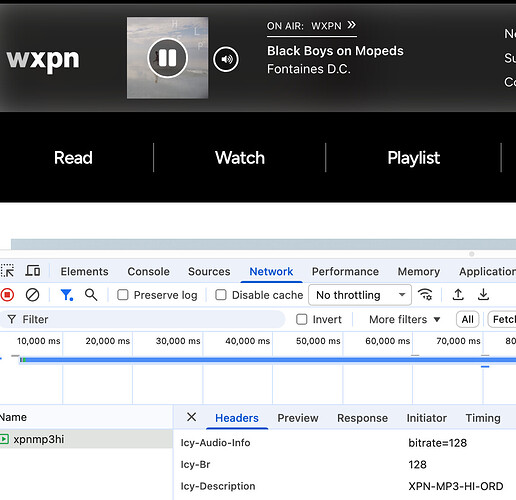Click the double chevron next to WXPN
Viewport: 516px width, 500px height.
(x=351, y=25)
